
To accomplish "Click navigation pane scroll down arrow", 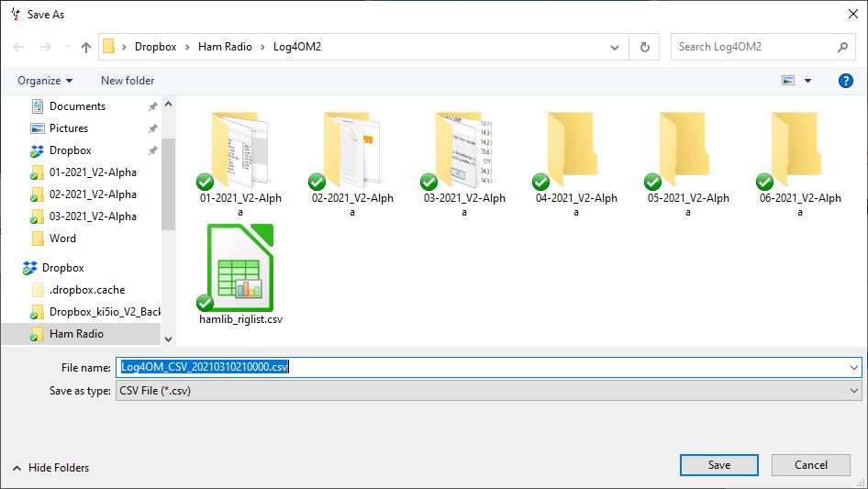I will click(x=168, y=339).
